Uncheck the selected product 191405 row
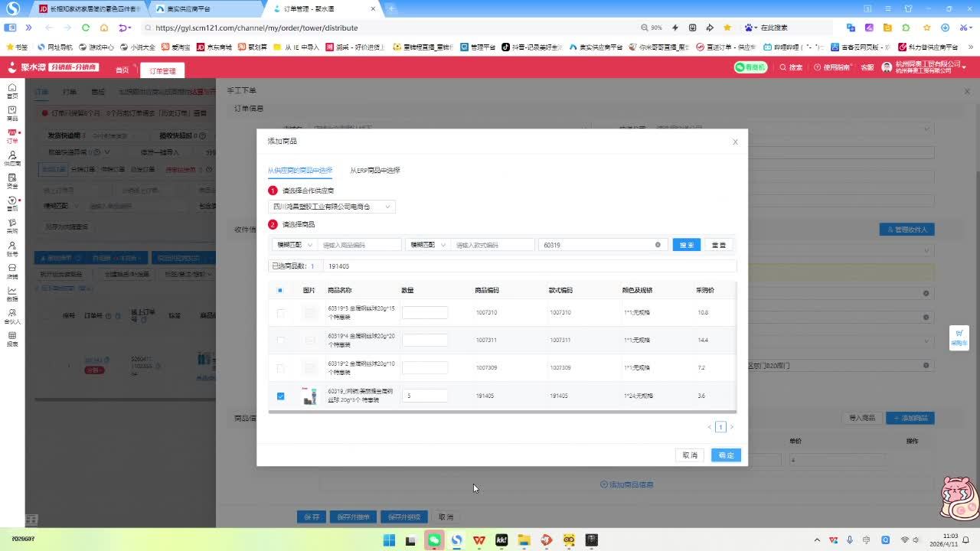Viewport: 980px width, 551px height. (x=280, y=396)
